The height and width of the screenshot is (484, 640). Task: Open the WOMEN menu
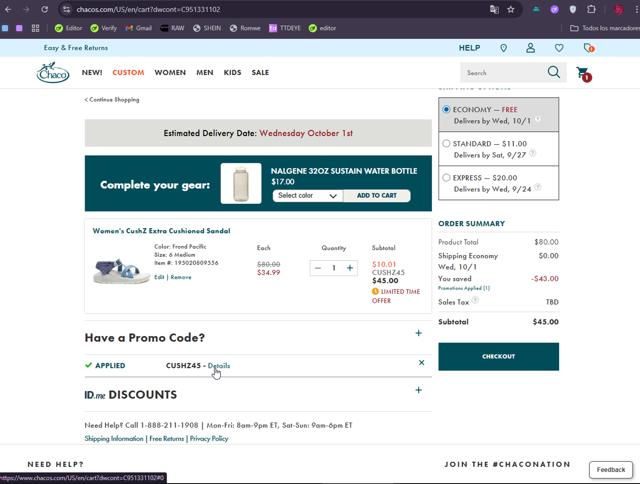click(x=170, y=73)
